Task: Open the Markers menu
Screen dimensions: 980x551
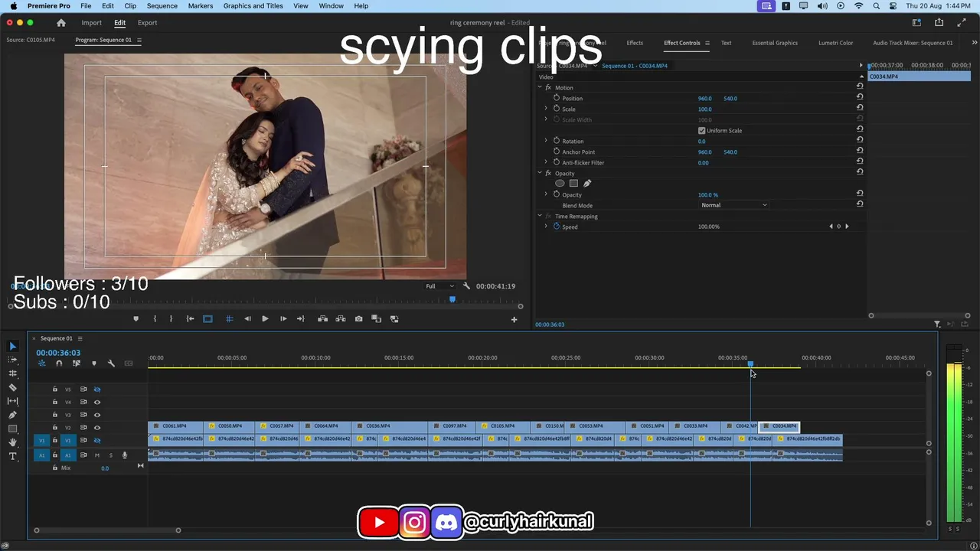Action: coord(201,6)
